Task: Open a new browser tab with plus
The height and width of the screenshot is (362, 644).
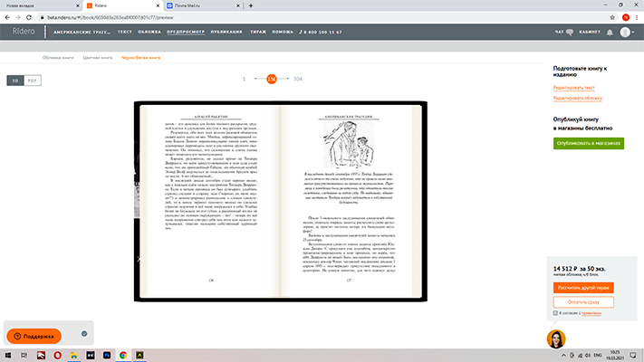Action: [x=251, y=5]
